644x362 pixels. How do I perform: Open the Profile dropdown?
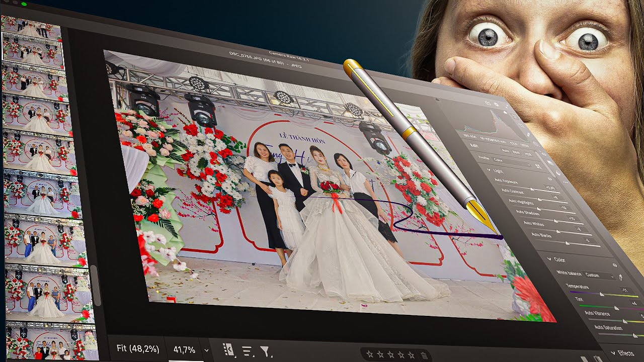[511, 162]
